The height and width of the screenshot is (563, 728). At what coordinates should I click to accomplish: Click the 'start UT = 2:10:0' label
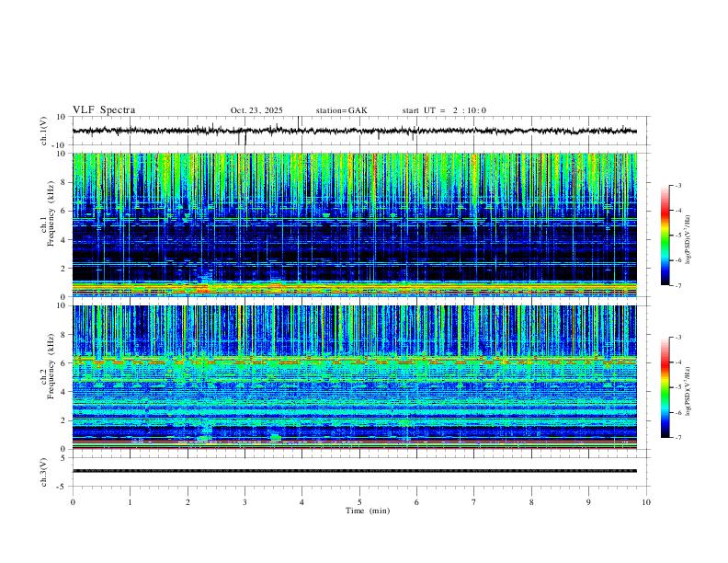[x=444, y=110]
